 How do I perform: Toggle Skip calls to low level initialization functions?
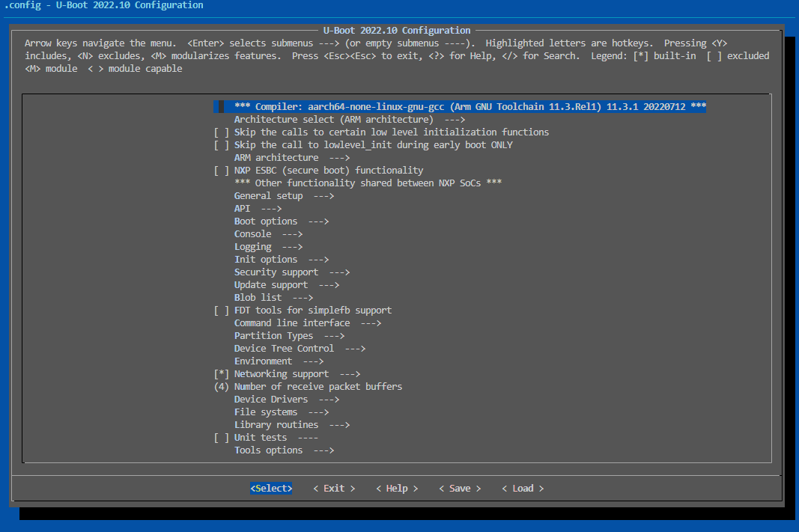pos(381,132)
